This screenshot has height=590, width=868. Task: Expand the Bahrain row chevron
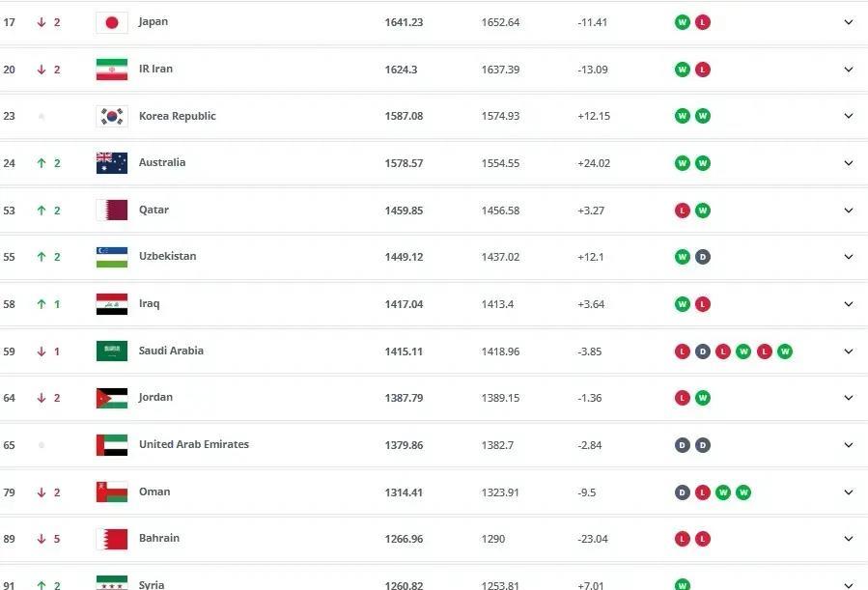click(x=848, y=539)
